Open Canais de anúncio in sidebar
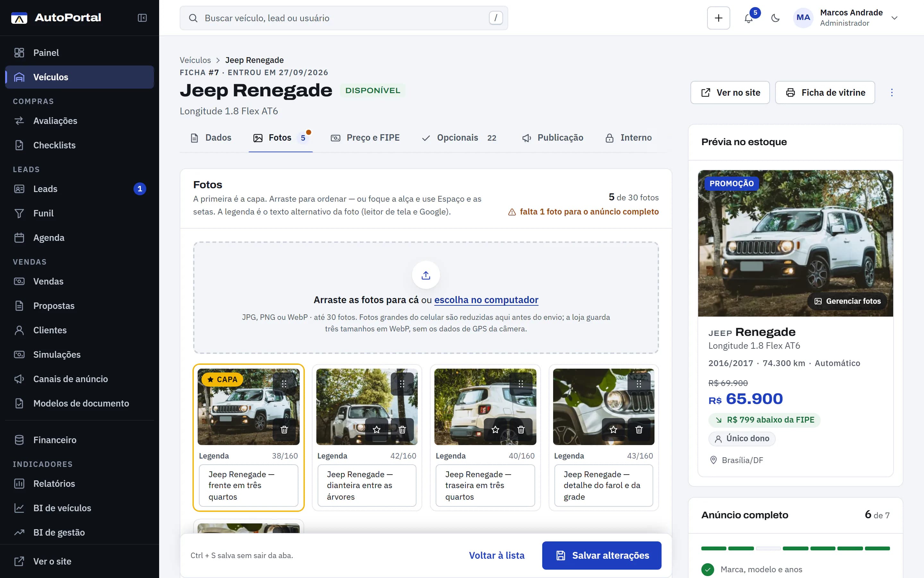Image resolution: width=924 pixels, height=578 pixels. point(80,379)
